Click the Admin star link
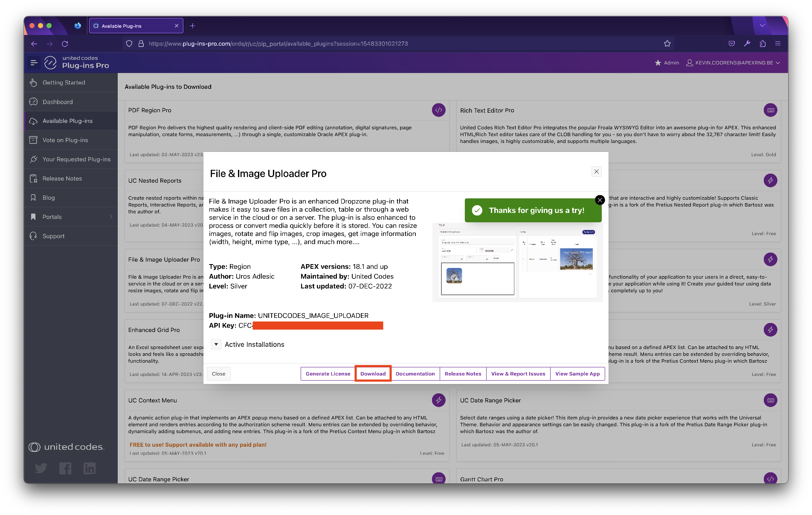This screenshot has height=515, width=812. [667, 63]
